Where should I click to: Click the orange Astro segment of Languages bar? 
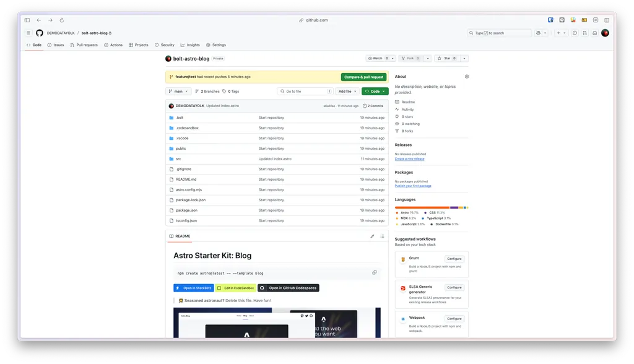(x=422, y=207)
